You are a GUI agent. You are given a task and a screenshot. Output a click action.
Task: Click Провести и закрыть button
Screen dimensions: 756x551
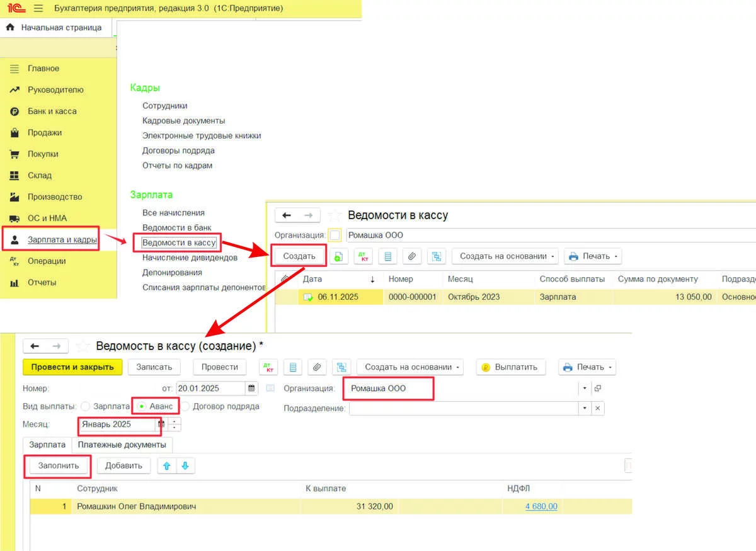(x=72, y=367)
